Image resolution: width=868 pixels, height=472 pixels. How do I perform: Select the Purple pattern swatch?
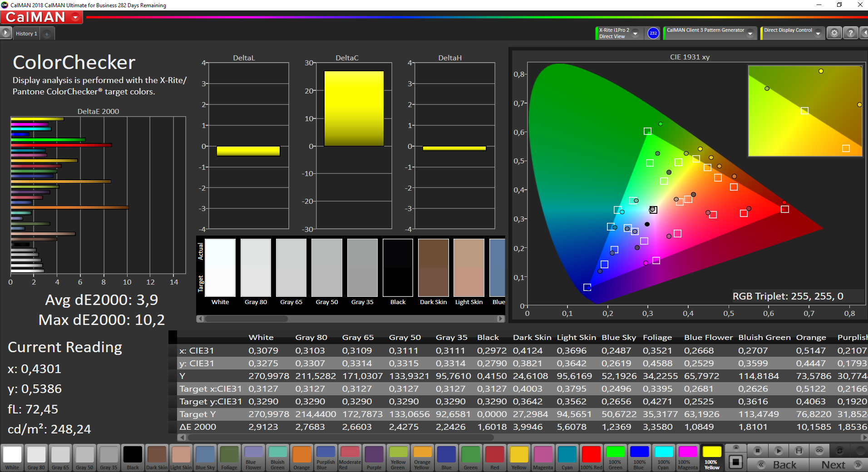pyautogui.click(x=374, y=457)
